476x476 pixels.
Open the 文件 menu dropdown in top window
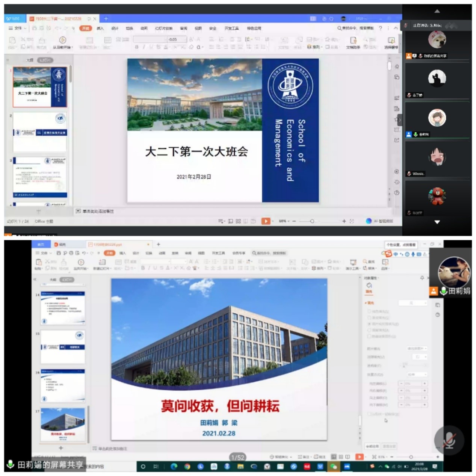18,28
